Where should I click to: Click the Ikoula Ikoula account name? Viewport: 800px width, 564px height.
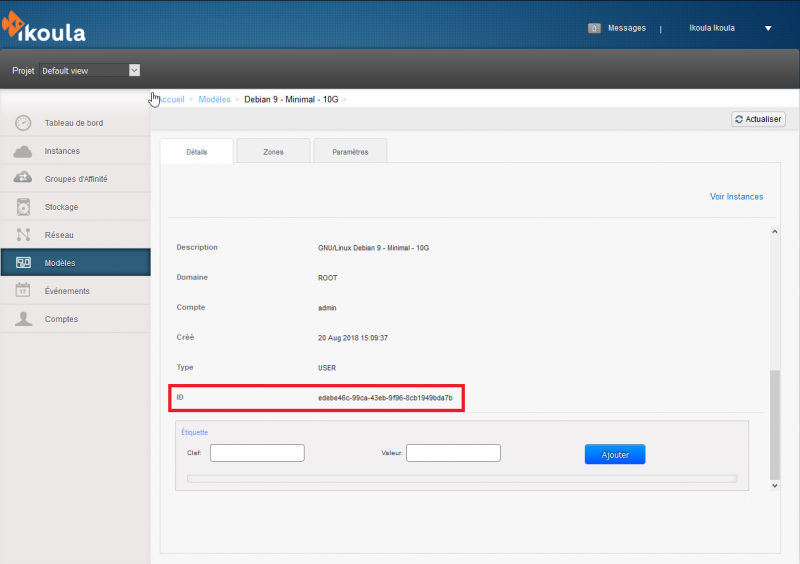click(x=712, y=28)
